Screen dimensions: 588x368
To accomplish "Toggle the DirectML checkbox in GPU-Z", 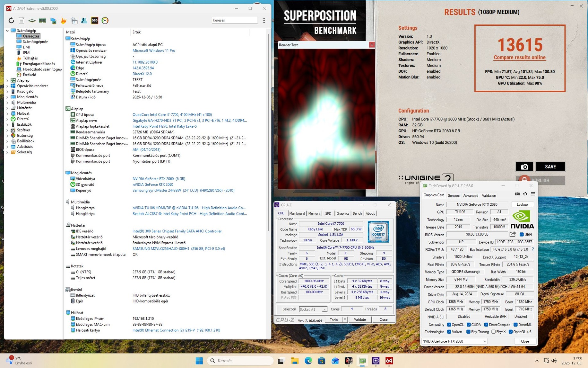I will (515, 325).
